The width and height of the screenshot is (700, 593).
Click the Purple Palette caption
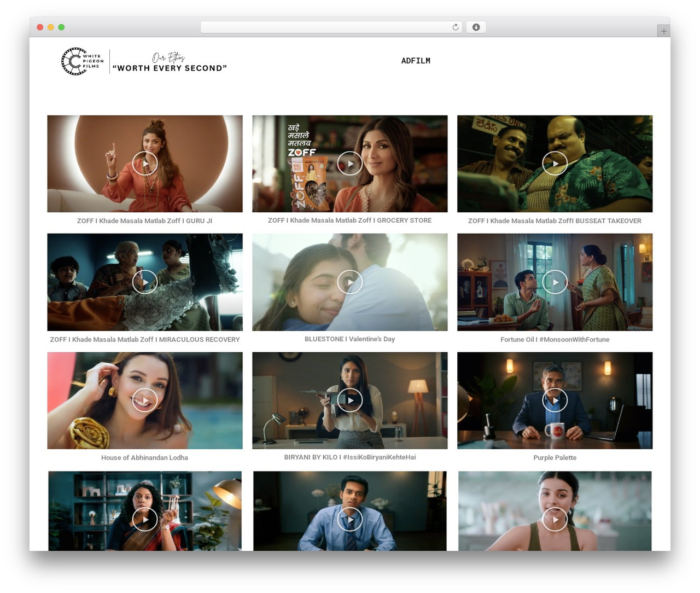click(x=555, y=458)
